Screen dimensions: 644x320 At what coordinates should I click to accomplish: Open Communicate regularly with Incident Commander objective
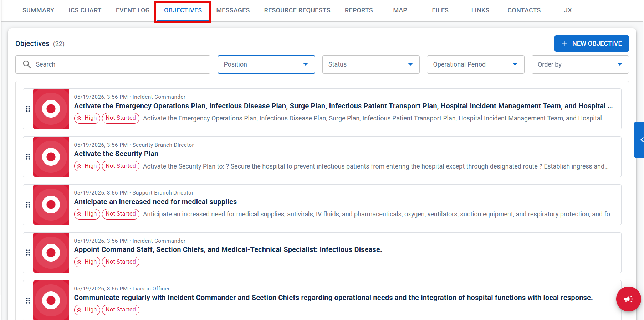coord(333,298)
